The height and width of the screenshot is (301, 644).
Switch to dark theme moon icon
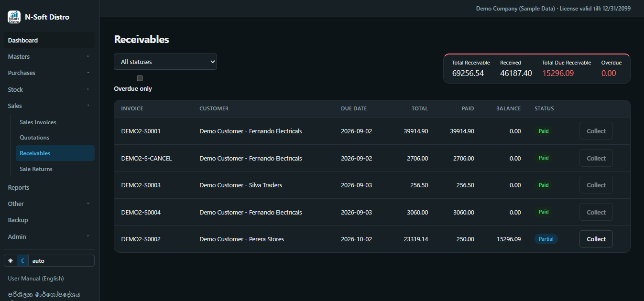point(22,261)
